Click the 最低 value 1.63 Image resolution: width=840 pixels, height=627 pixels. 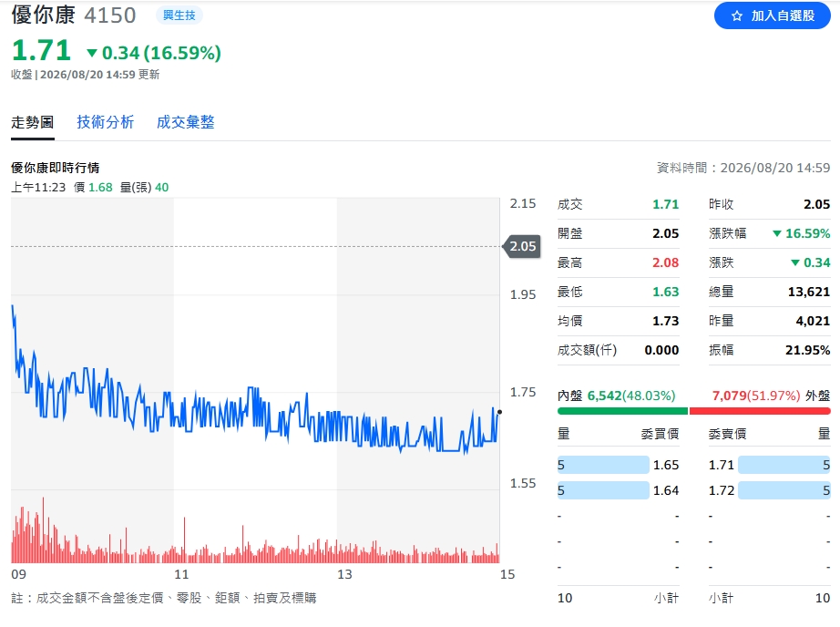click(665, 292)
